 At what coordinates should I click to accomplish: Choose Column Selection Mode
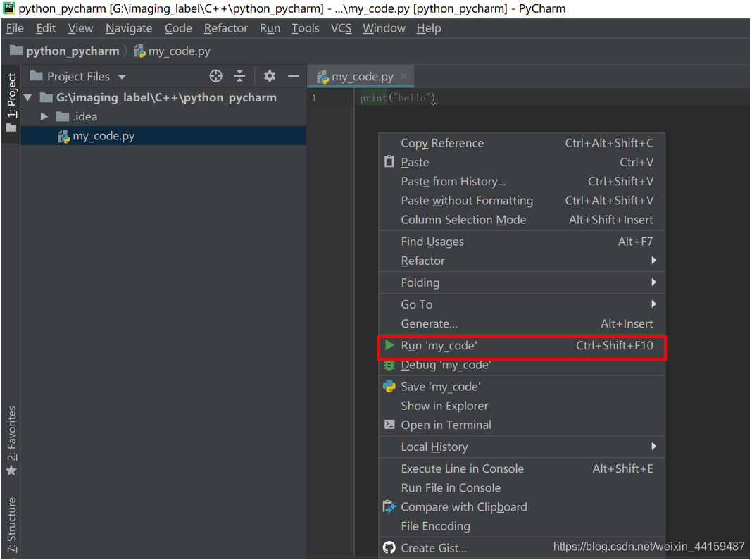click(x=522, y=220)
